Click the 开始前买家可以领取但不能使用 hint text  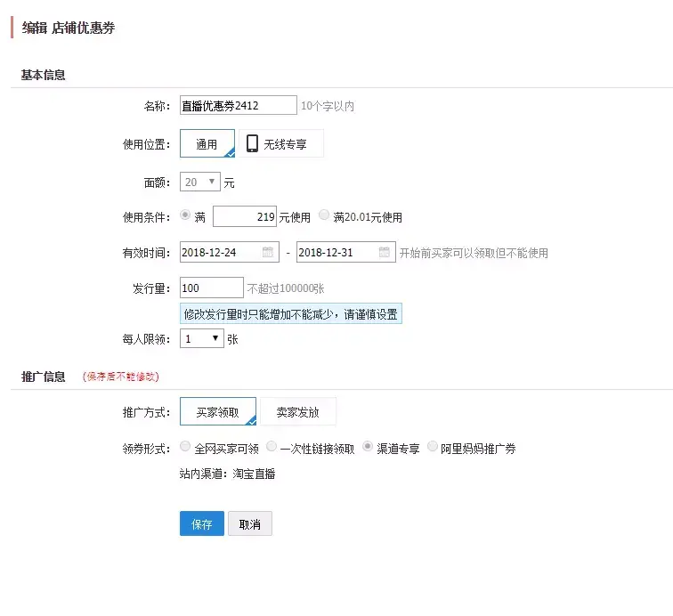pyautogui.click(x=474, y=253)
